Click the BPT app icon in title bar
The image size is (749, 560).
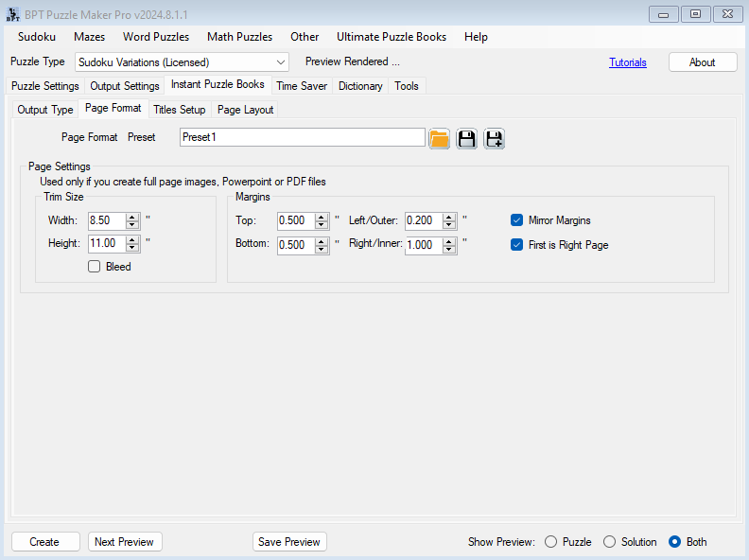[12, 14]
